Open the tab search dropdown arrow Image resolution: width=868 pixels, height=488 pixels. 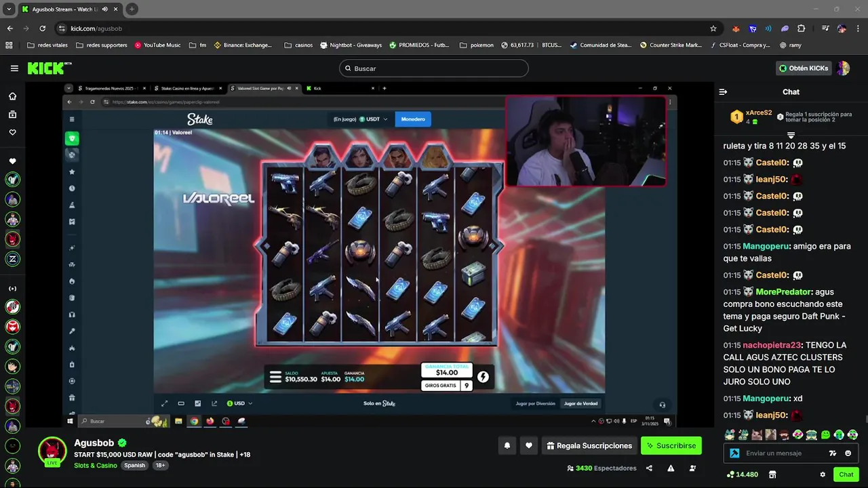[9, 9]
